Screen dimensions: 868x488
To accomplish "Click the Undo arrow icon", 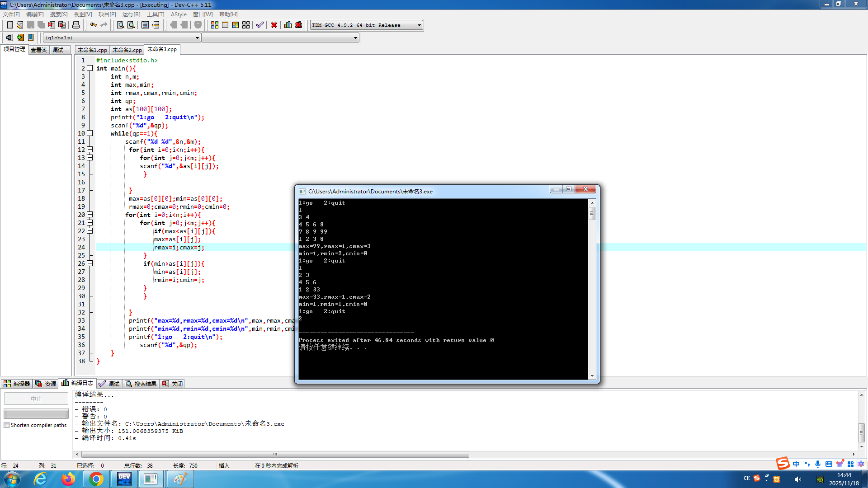I will point(94,25).
